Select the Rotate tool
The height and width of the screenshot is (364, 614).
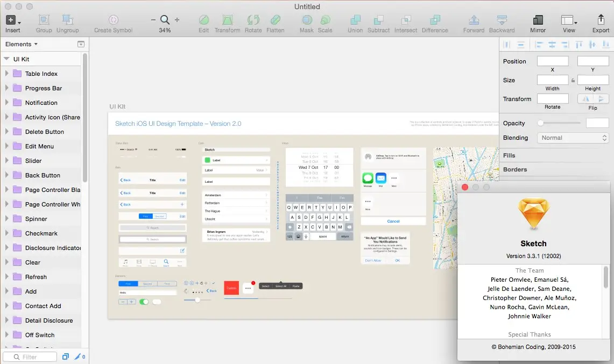pyautogui.click(x=253, y=20)
